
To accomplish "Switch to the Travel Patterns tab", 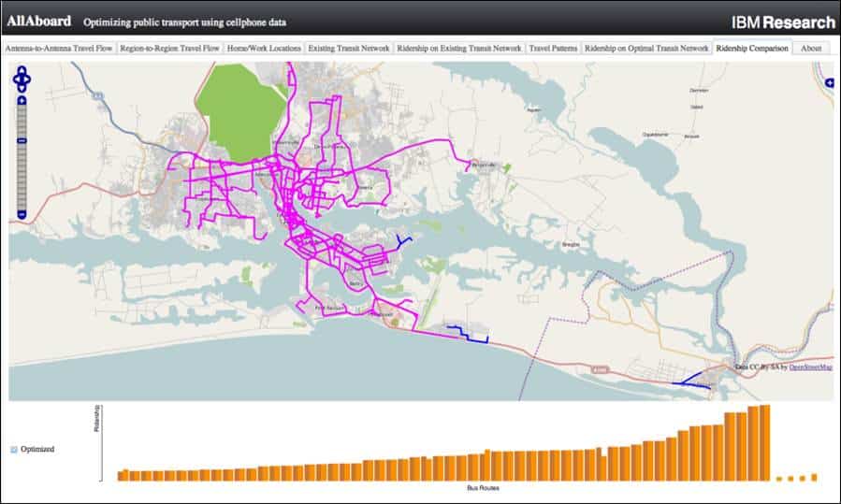I will coord(553,49).
